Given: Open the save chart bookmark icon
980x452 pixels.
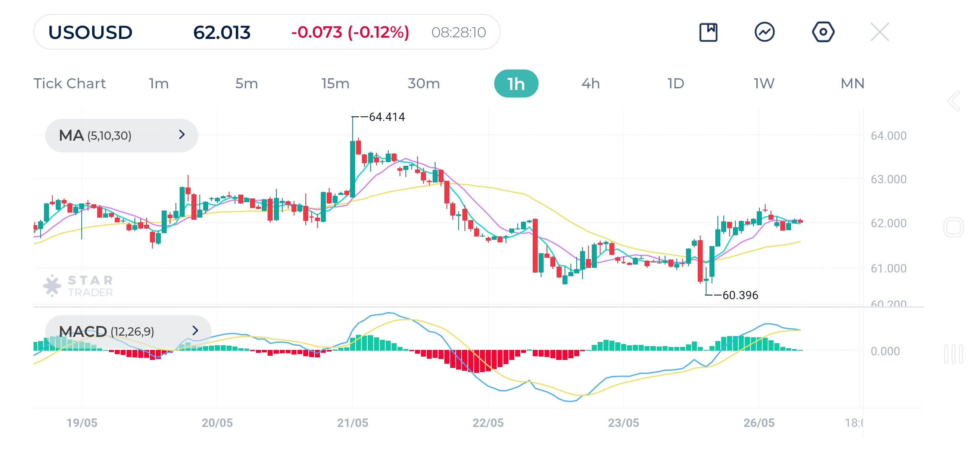Looking at the screenshot, I should pyautogui.click(x=708, y=32).
